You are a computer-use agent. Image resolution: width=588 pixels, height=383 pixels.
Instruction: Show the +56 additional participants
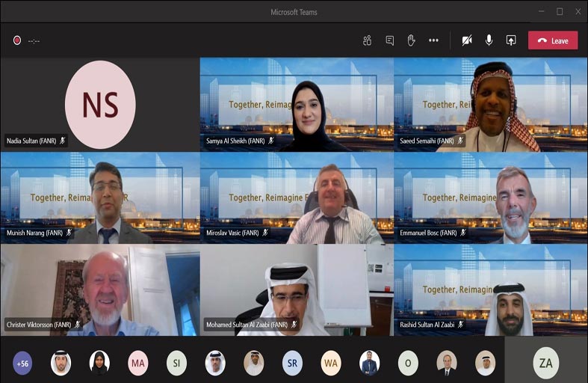coord(23,363)
